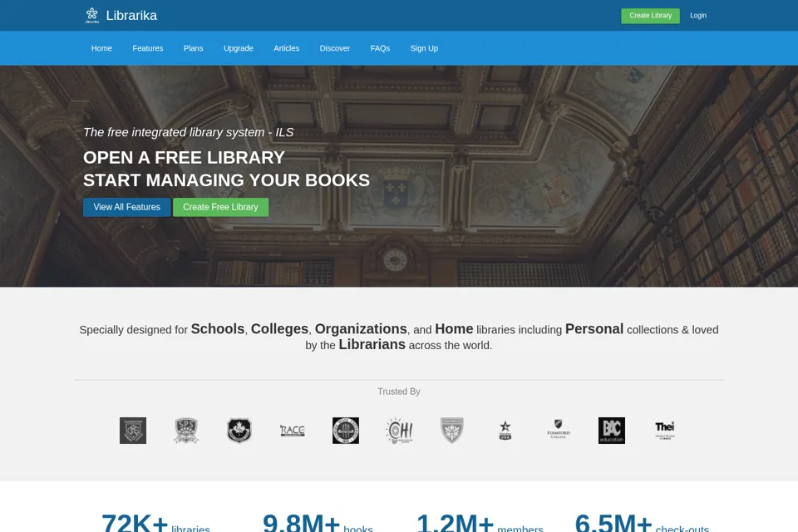Viewport: 798px width, 532px height.
Task: Click the 6.5M+ check-outs statistic
Action: coord(642,524)
